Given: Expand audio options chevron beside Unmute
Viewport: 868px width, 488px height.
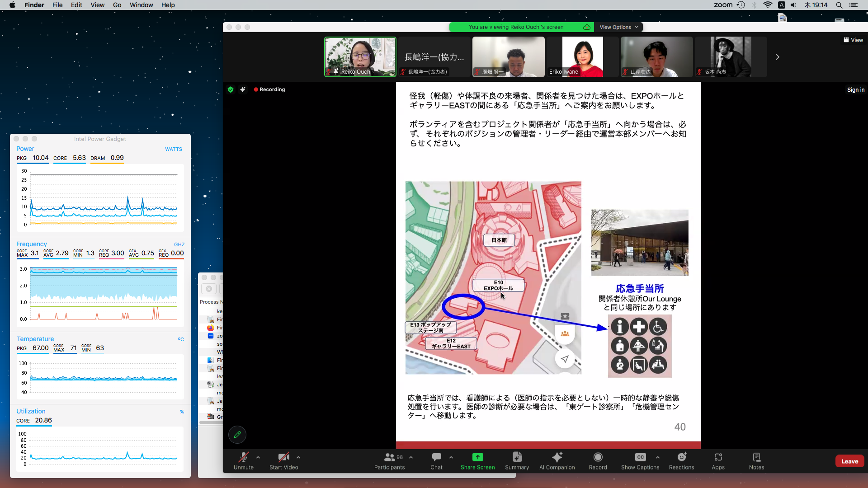Looking at the screenshot, I should [x=258, y=457].
